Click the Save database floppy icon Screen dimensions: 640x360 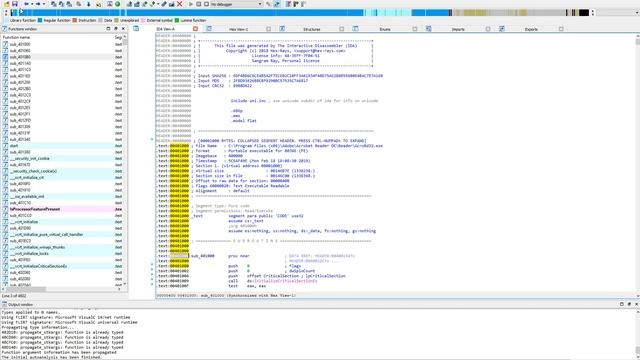click(15, 4)
